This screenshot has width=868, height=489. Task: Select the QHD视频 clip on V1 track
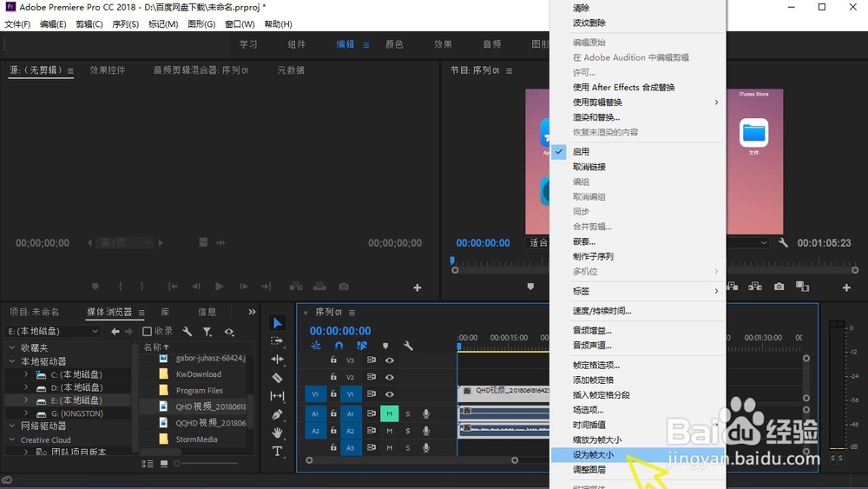click(x=503, y=392)
